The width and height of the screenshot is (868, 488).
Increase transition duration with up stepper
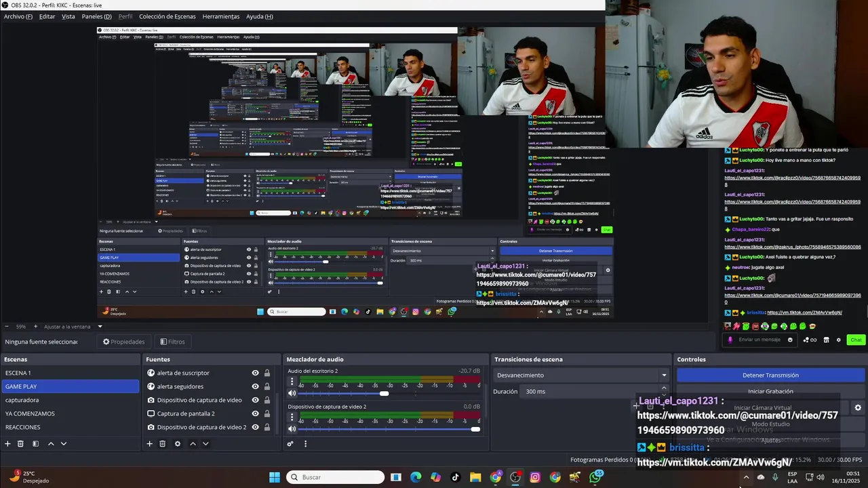664,388
